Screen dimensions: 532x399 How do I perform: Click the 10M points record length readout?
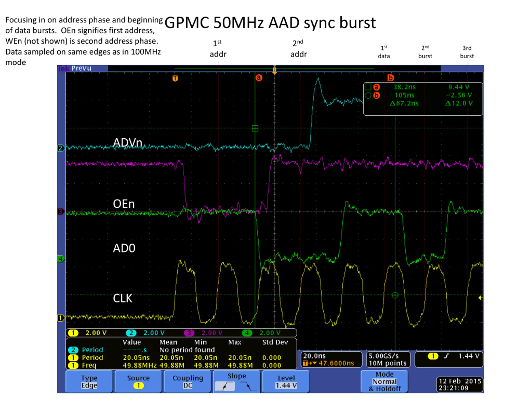(x=387, y=363)
